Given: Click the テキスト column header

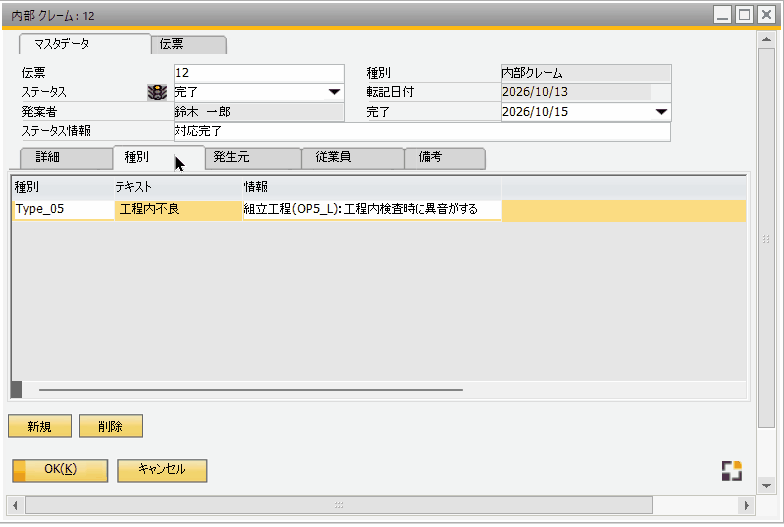Looking at the screenshot, I should (x=178, y=188).
